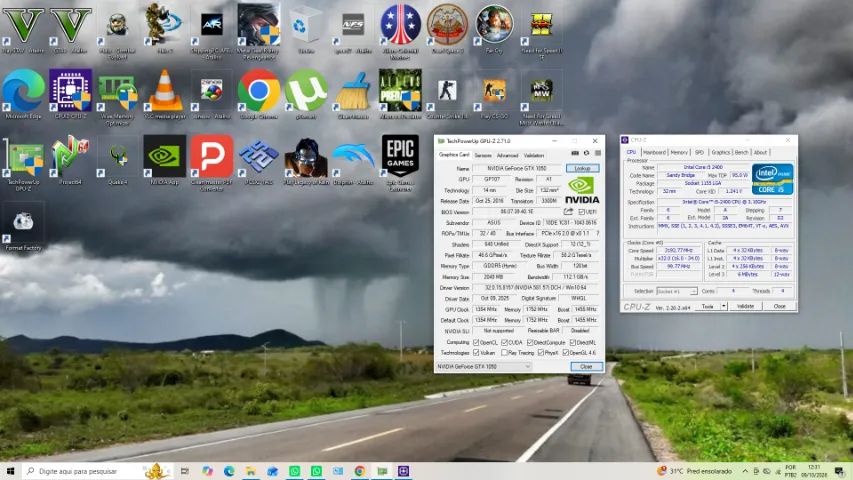Viewport: 853px width, 480px height.
Task: Click the GPU-Z refresh icon
Action: point(586,153)
